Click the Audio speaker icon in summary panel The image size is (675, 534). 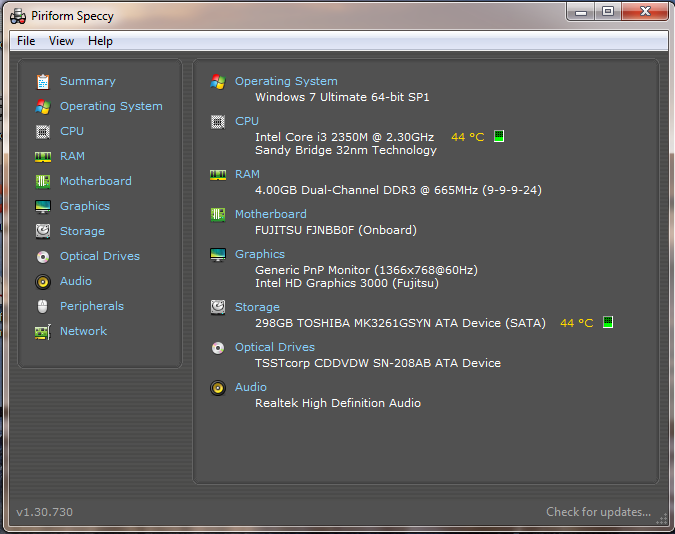point(218,388)
